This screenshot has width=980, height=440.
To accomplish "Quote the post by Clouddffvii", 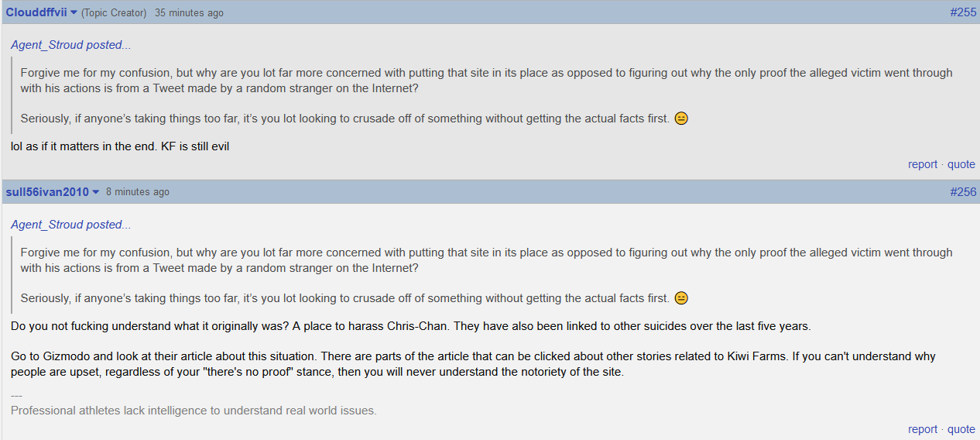I will point(961,164).
